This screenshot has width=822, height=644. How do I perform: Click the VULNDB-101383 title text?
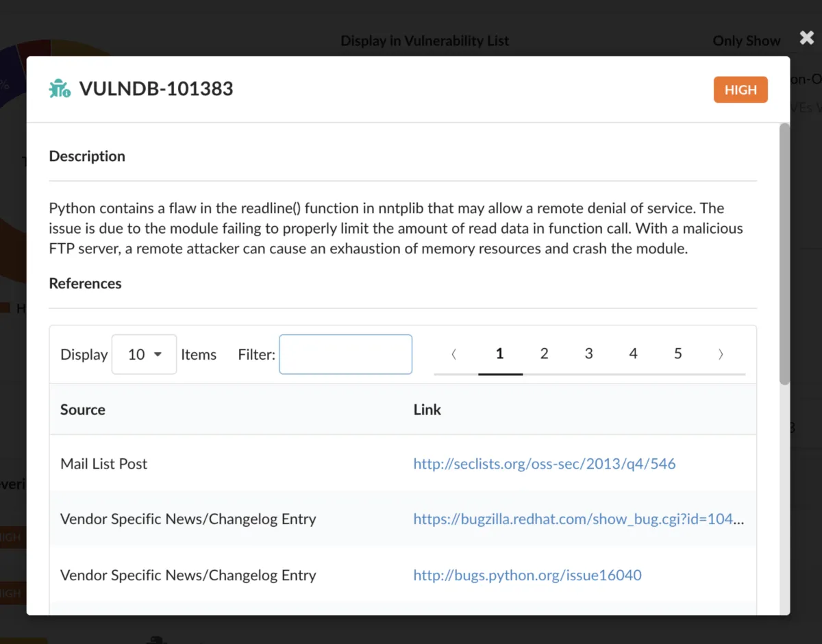(156, 89)
